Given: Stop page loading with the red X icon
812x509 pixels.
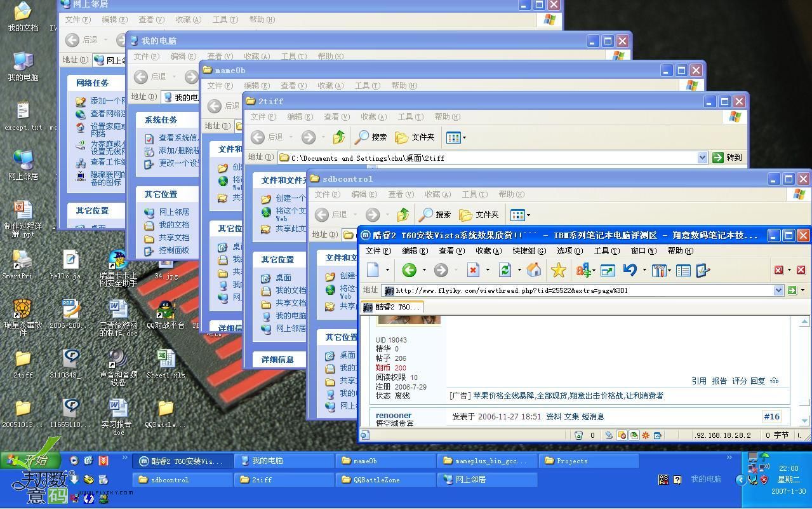Looking at the screenshot, I should [x=473, y=270].
